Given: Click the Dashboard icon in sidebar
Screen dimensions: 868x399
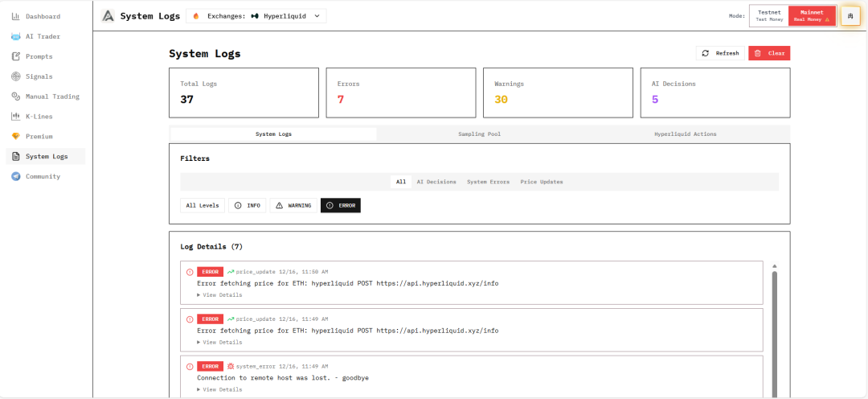Looking at the screenshot, I should click(16, 16).
